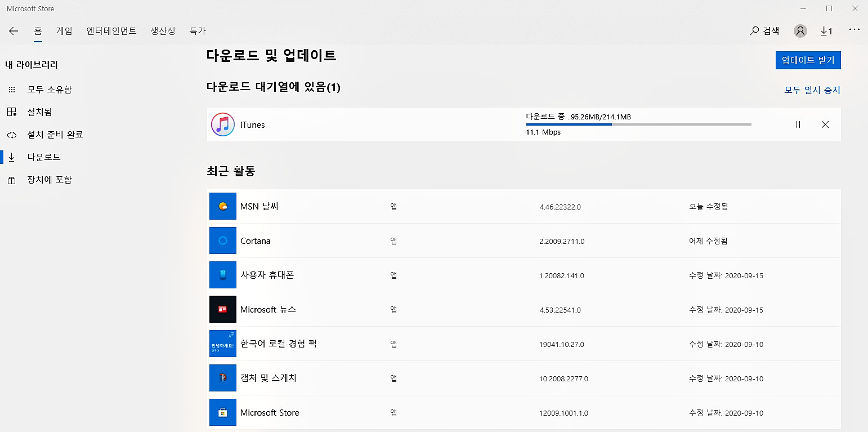Switch to the 홈 tab
868x432 pixels.
[38, 31]
